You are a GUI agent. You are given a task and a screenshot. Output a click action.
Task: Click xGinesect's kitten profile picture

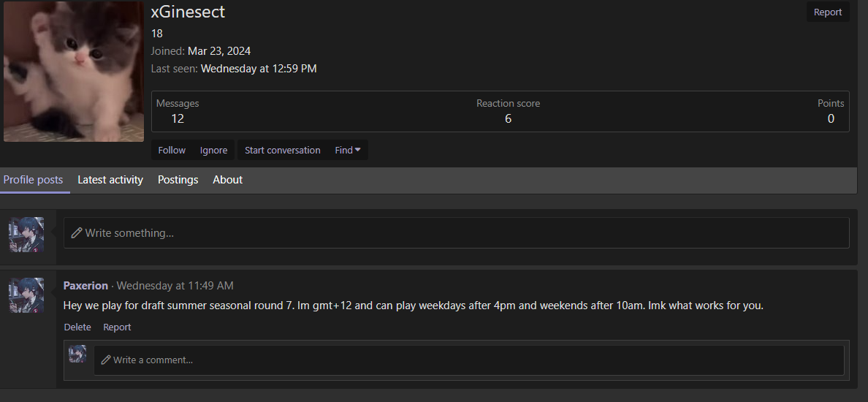(x=74, y=71)
